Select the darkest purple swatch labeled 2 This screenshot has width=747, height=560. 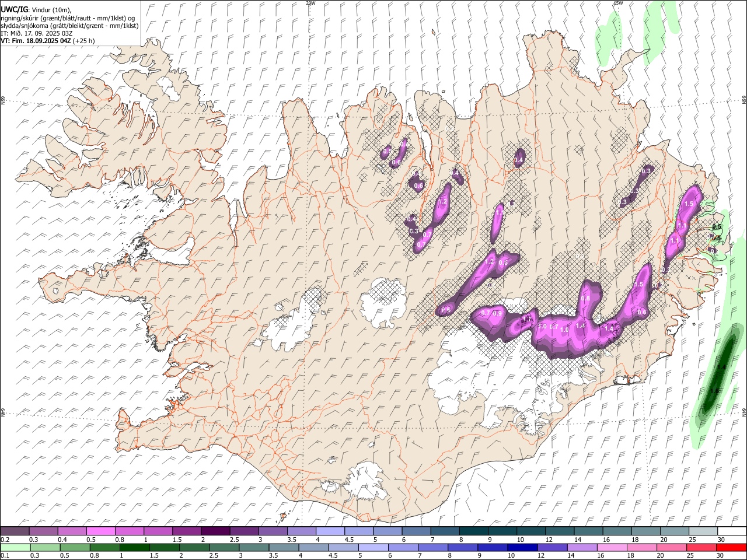[215, 531]
